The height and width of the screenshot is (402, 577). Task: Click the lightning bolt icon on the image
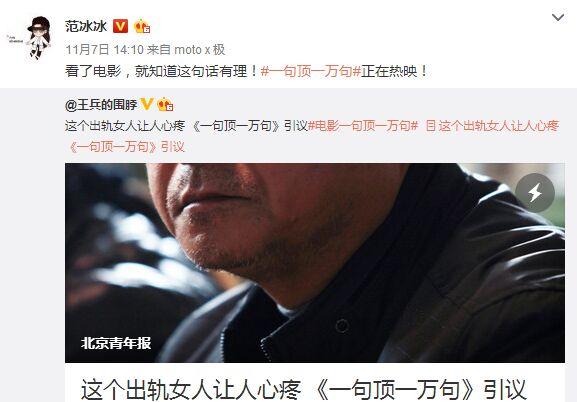tap(535, 193)
